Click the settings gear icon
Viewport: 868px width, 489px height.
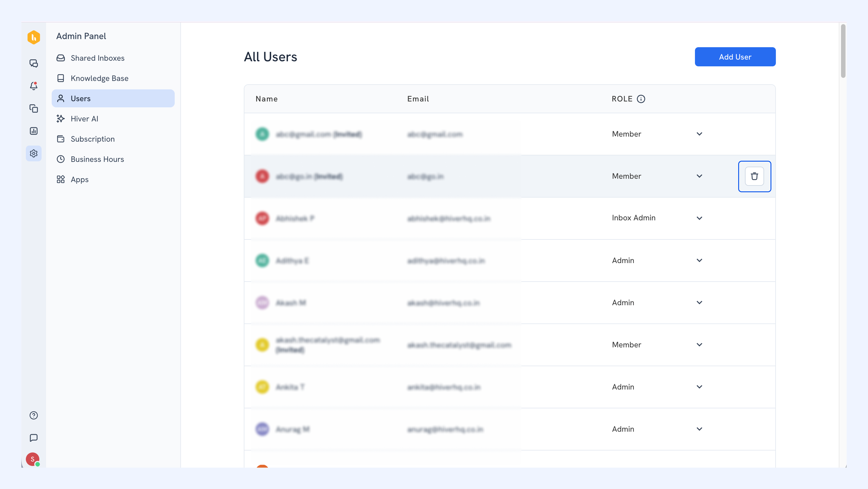coord(34,153)
